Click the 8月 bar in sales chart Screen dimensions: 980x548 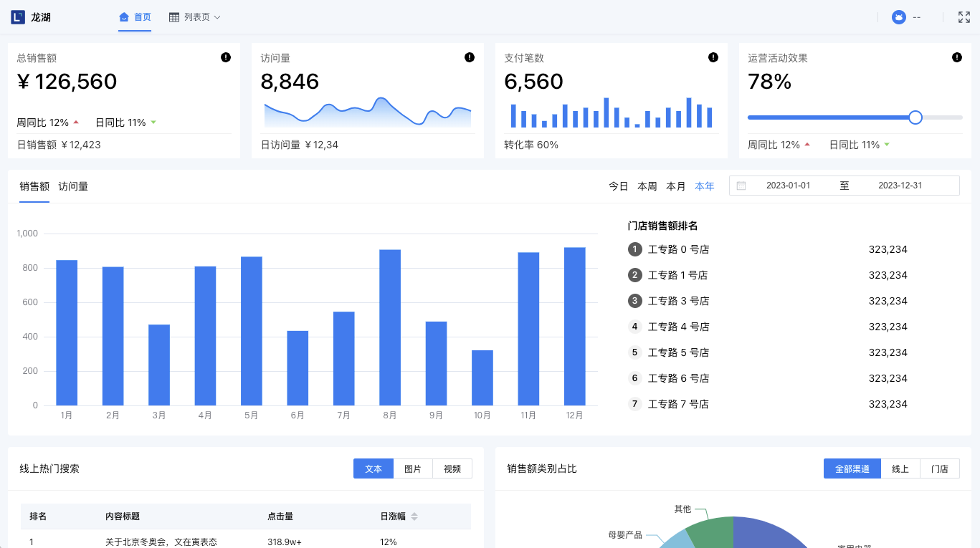pos(390,327)
